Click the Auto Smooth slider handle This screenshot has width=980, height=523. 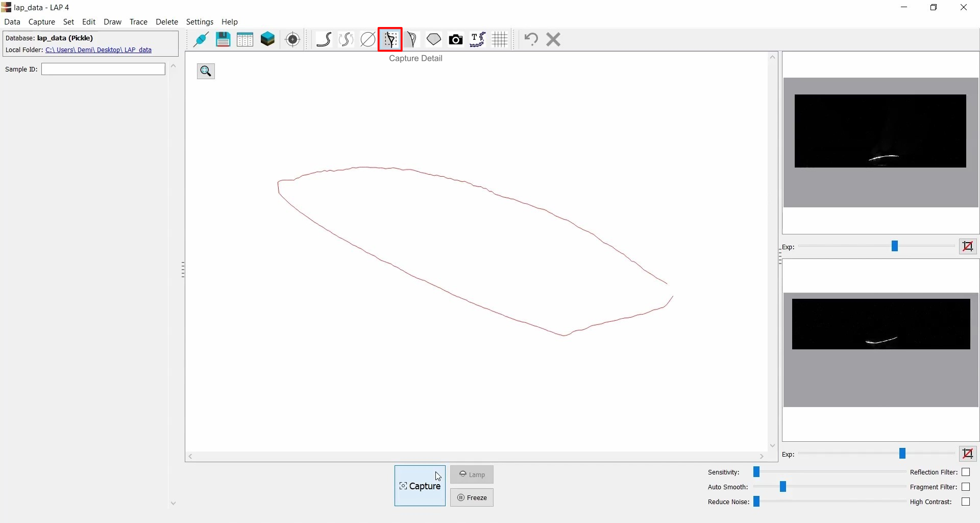pyautogui.click(x=783, y=487)
